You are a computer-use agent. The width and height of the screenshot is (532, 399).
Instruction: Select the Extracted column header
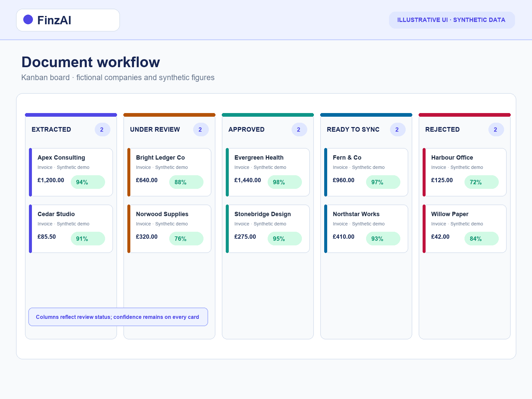click(x=51, y=129)
